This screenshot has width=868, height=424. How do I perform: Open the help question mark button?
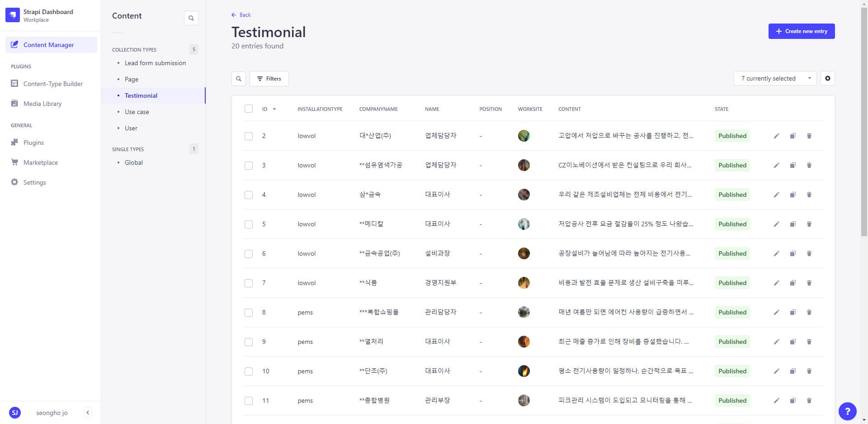click(x=847, y=411)
